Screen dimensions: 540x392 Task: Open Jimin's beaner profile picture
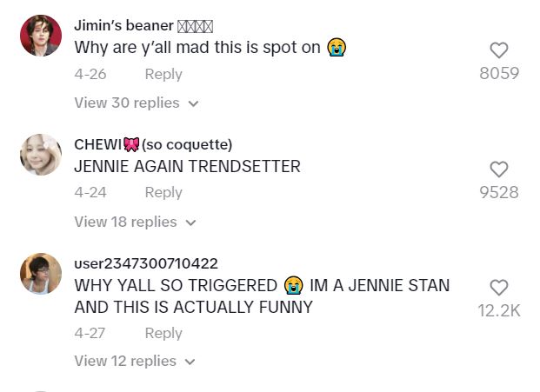click(x=40, y=36)
